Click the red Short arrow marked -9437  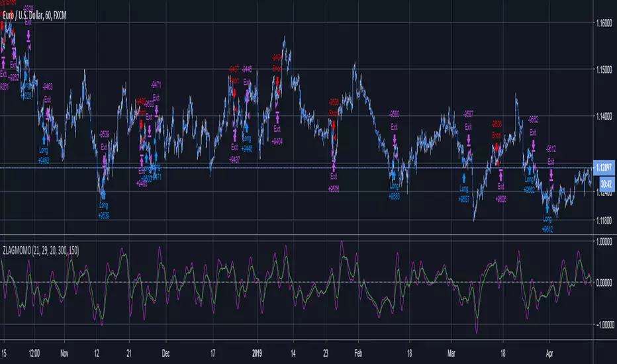[x=234, y=93]
